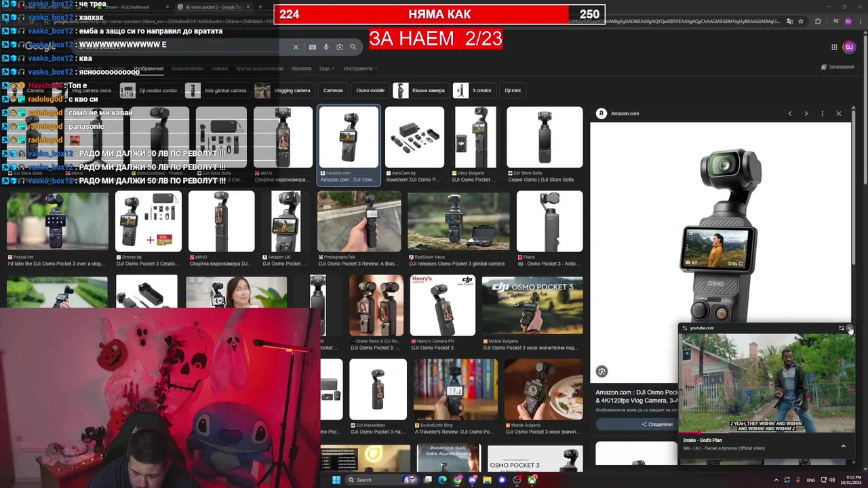Show previous image in Amazon preview panel
This screenshot has height=488, width=868.
(790, 114)
